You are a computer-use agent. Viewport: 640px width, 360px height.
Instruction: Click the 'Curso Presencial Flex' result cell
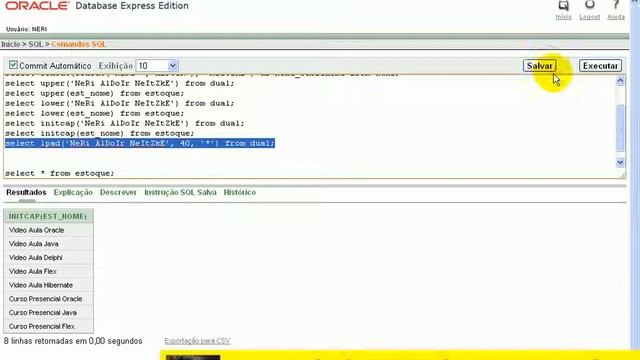[x=48, y=327]
